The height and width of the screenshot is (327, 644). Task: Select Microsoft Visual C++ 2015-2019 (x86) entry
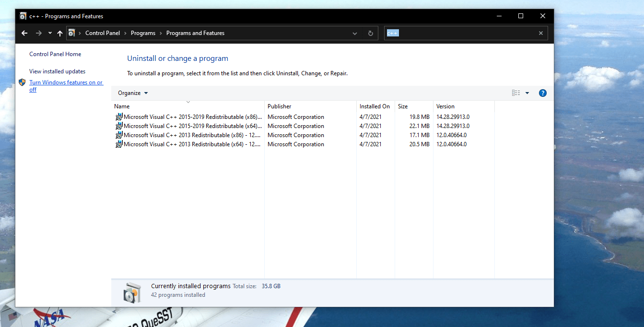[x=191, y=117]
